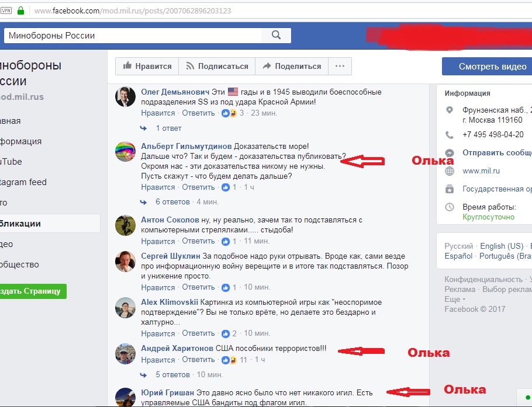Screen dimensions: 532x407
Task: Open Alex Klimovskii's name link
Action: [170, 302]
